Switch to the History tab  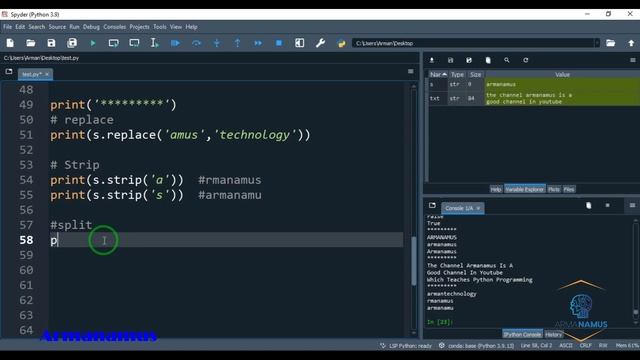click(x=553, y=335)
